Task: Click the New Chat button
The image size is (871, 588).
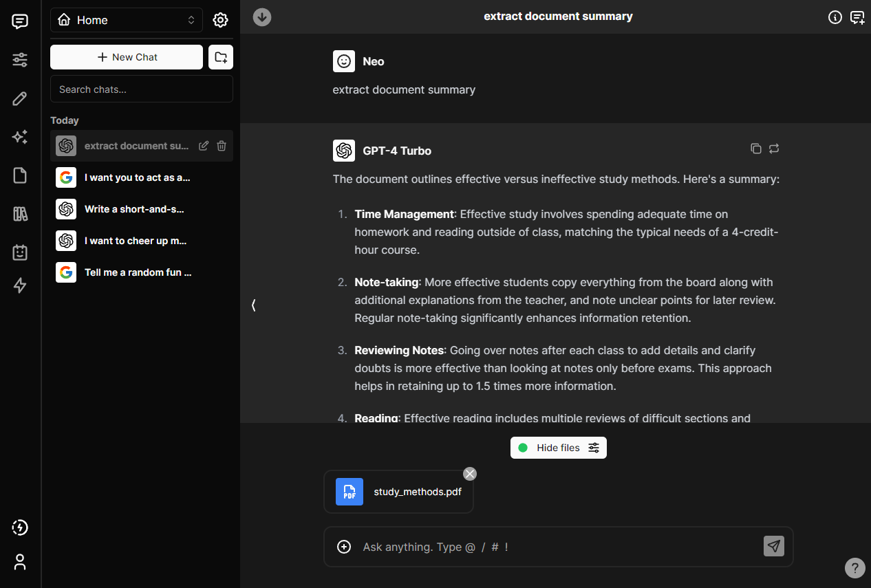Action: [x=127, y=57]
